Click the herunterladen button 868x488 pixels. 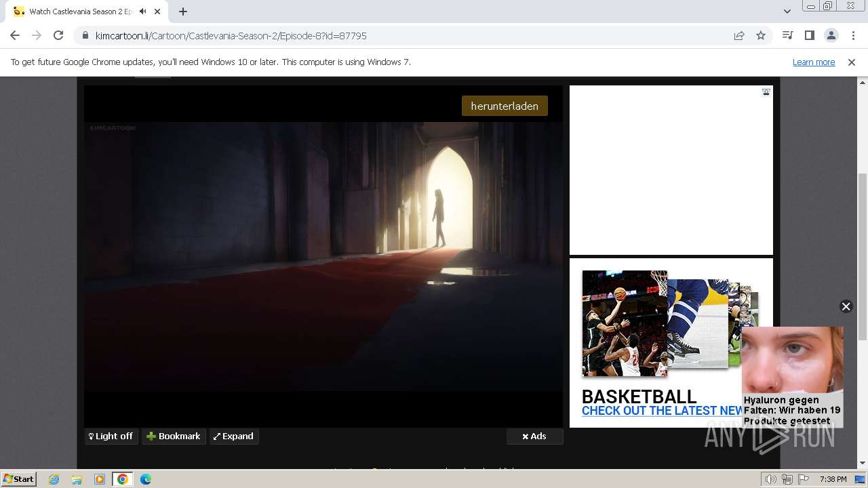pos(505,106)
